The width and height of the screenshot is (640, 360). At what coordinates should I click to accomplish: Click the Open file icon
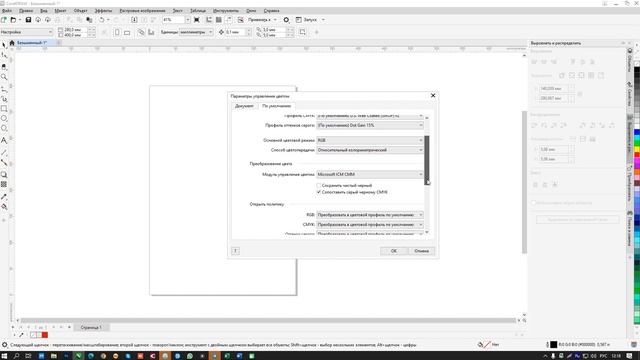13,20
